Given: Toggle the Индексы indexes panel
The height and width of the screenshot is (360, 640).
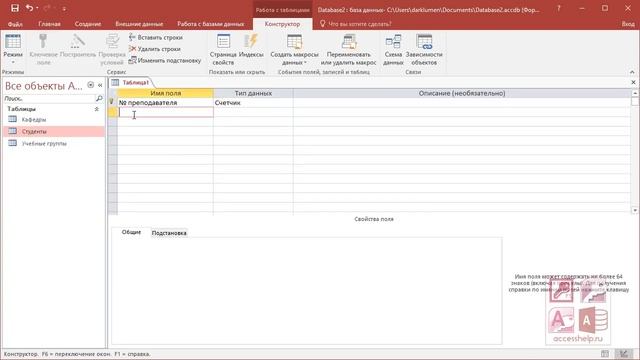Looking at the screenshot, I should [x=251, y=46].
